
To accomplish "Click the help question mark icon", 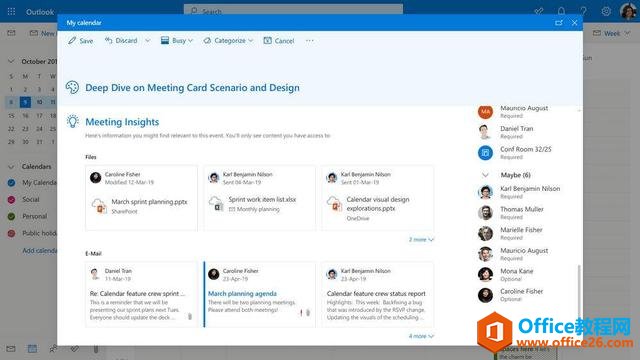I will point(583,11).
